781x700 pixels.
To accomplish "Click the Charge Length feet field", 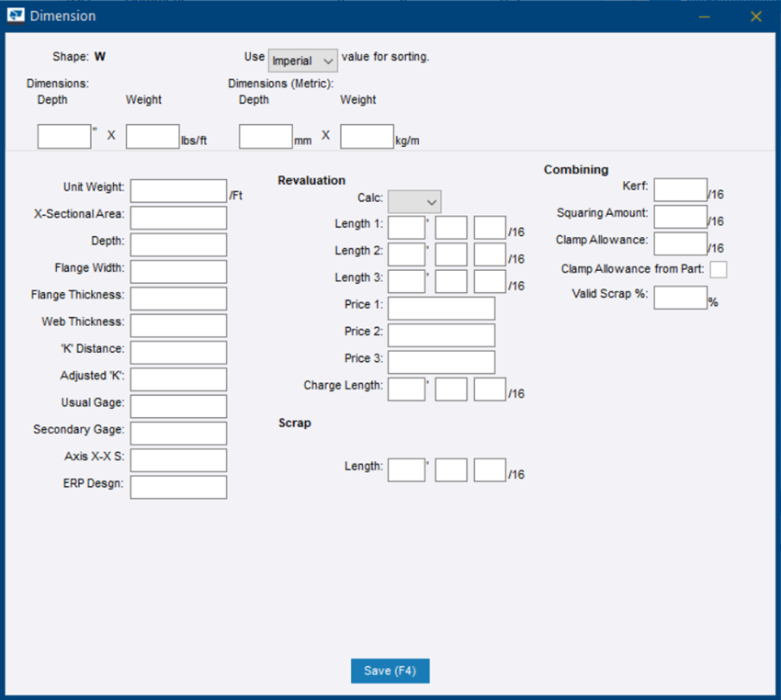I will (406, 389).
